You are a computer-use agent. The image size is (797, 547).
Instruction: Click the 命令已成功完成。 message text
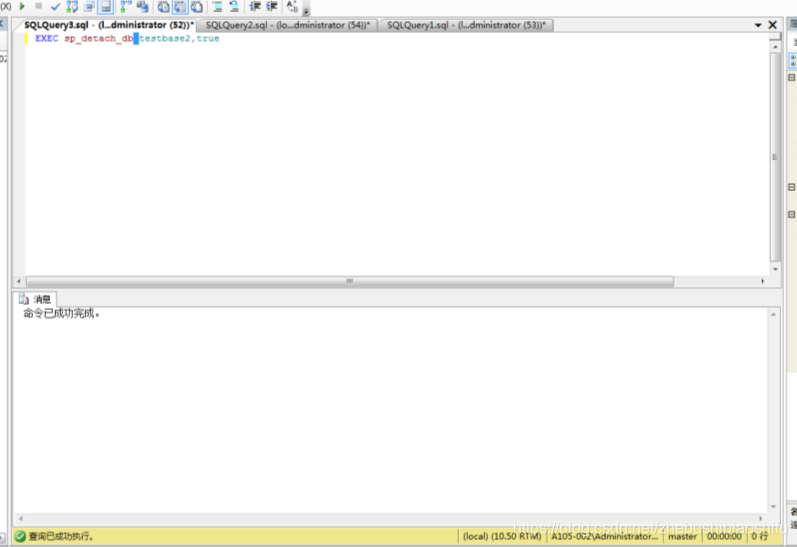coord(62,313)
